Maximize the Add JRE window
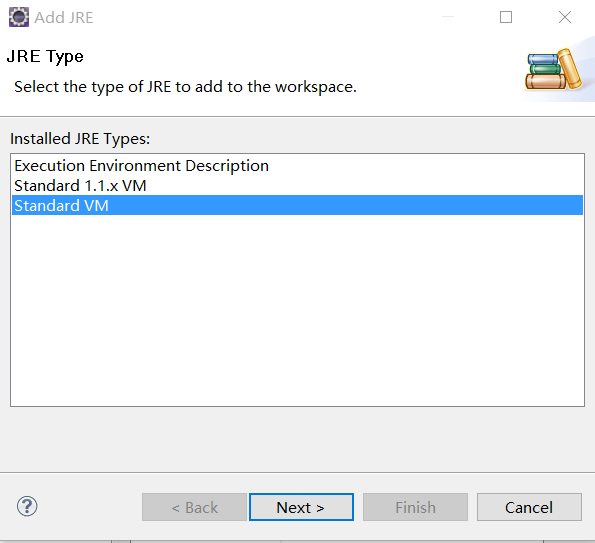Viewport: 595px width, 543px height. coord(505,17)
